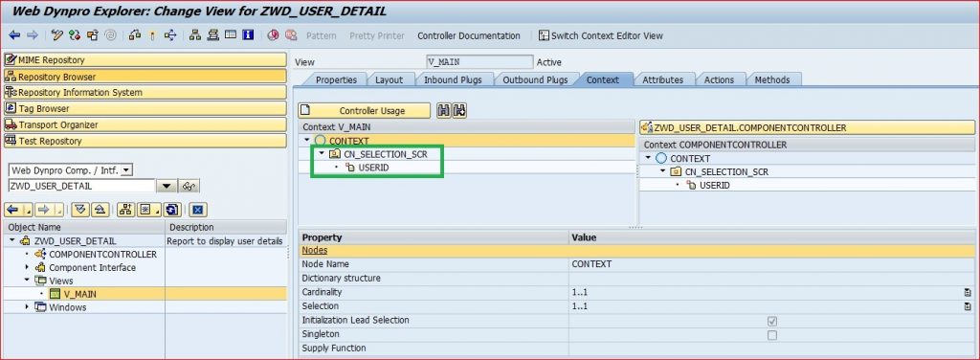
Task: Click the ZWD_USER_DETAIL.COMPONENTCONTROLLER header button
Action: 807,127
